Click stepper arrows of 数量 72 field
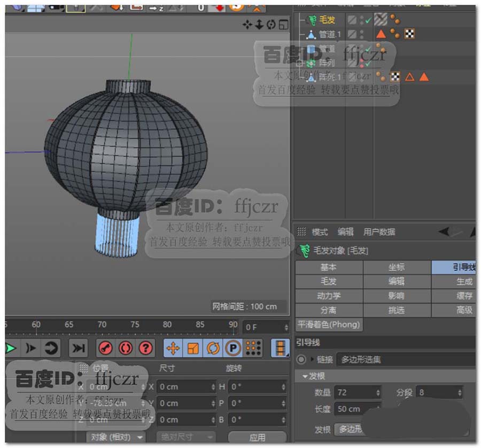Viewport: 481px width, 448px height. coord(378,392)
